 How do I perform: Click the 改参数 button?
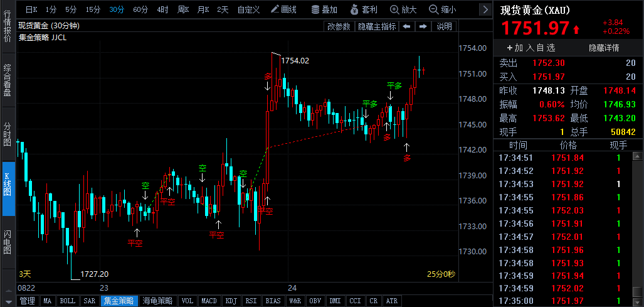[x=339, y=26]
